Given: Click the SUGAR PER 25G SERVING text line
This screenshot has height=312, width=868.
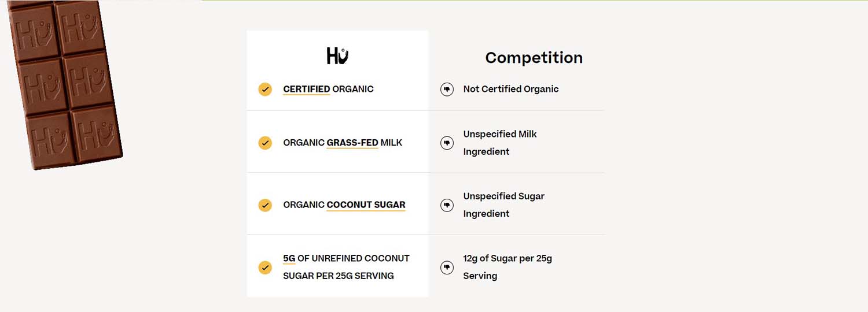Looking at the screenshot, I should pos(339,276).
